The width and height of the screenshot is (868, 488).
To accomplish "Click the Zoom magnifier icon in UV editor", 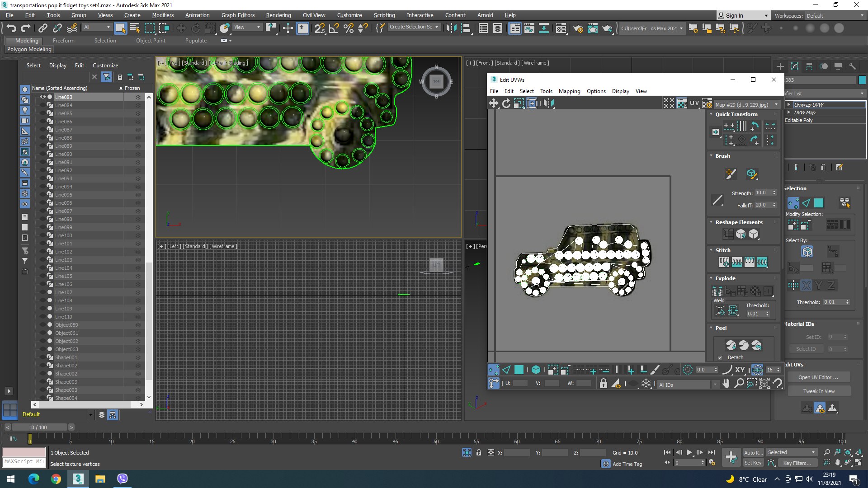I will tap(739, 384).
